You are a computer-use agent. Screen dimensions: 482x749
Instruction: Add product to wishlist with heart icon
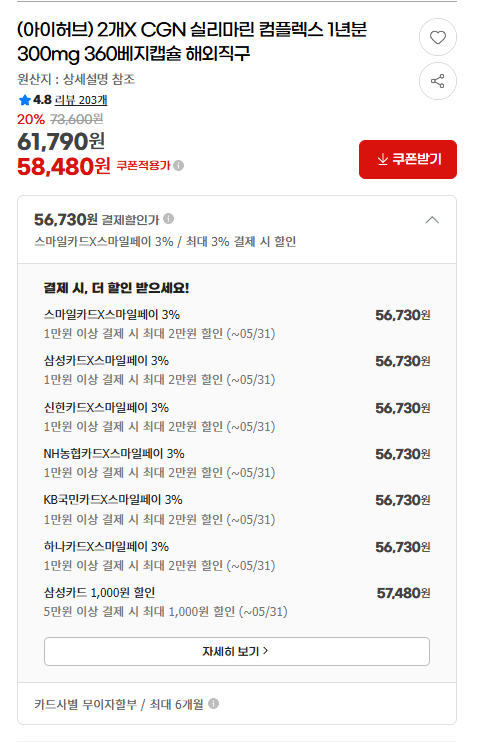[438, 37]
